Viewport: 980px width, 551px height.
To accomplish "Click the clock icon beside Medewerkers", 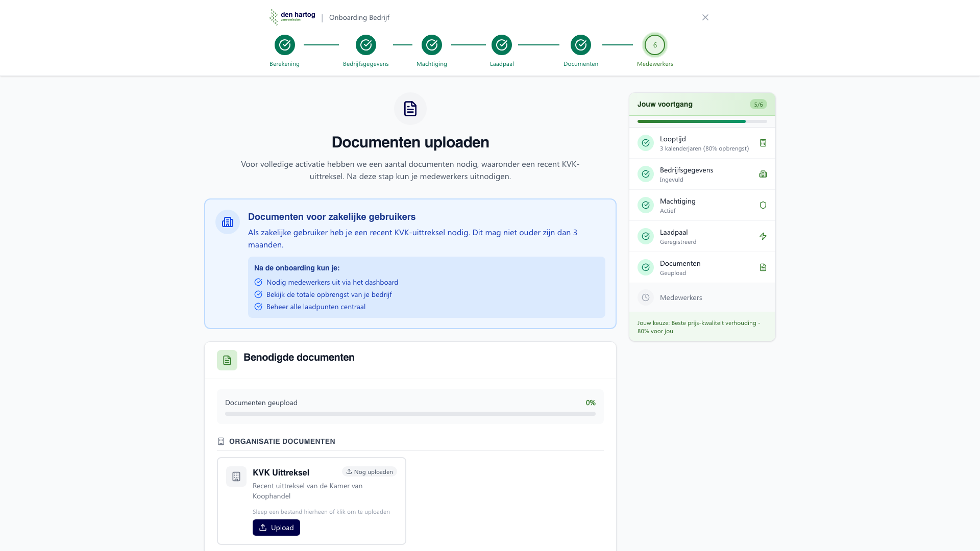I will pos(646,297).
